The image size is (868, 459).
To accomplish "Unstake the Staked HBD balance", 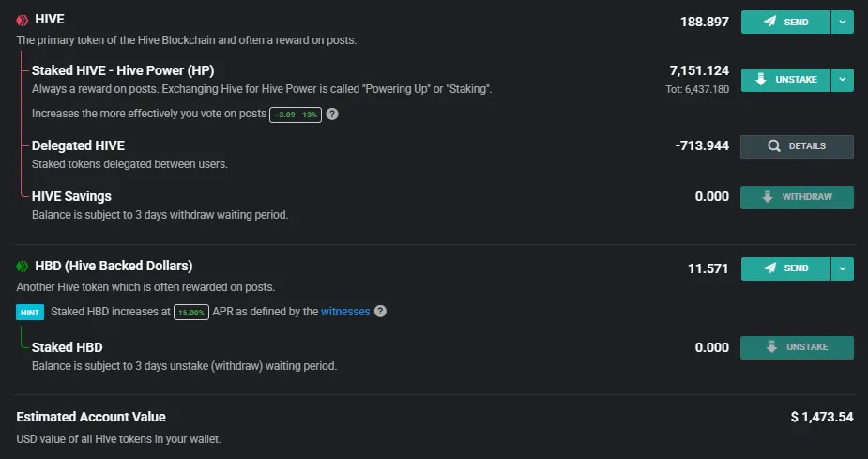I will pyautogui.click(x=797, y=347).
